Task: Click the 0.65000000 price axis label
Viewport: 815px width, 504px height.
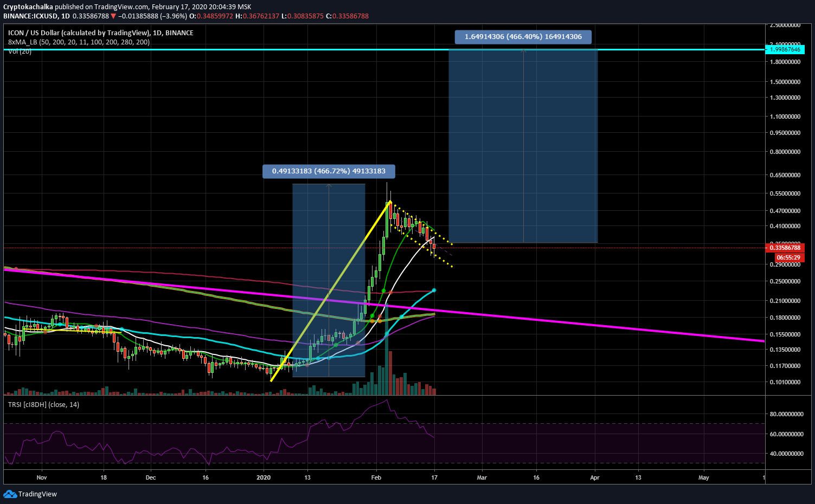Action: point(785,175)
